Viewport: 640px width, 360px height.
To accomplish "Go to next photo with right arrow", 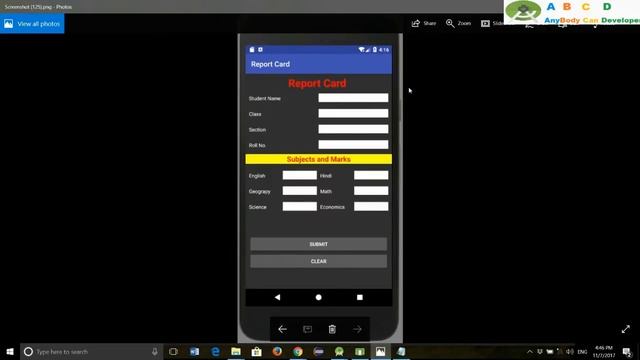I will [357, 329].
